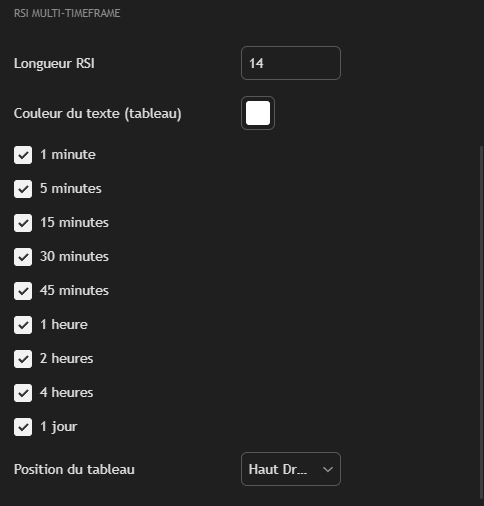
Task: Open the Position du tableau dropdown
Action: [x=291, y=469]
